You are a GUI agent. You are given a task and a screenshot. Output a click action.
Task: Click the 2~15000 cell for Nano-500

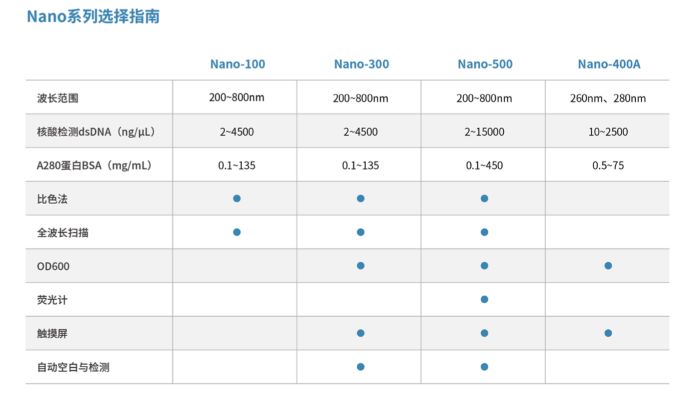pyautogui.click(x=484, y=132)
